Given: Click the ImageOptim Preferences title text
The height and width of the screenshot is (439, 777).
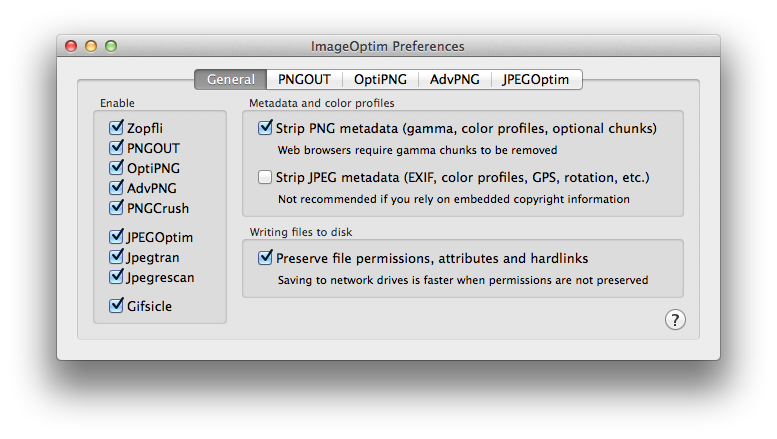Looking at the screenshot, I should (388, 46).
